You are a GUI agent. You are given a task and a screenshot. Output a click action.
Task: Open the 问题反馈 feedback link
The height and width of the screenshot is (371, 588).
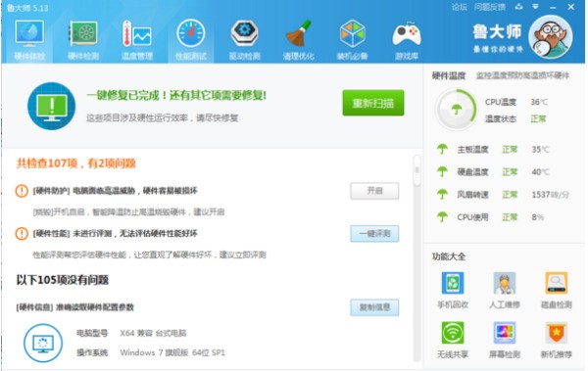coord(489,7)
